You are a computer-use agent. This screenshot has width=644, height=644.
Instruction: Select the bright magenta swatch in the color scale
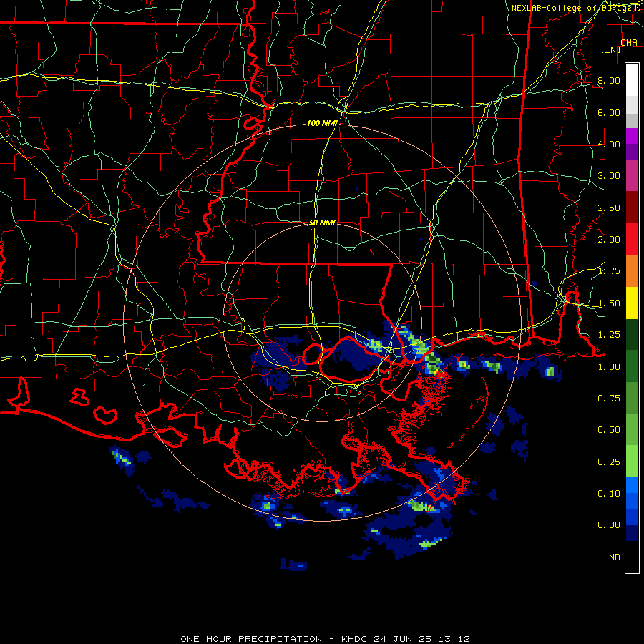coord(632,136)
